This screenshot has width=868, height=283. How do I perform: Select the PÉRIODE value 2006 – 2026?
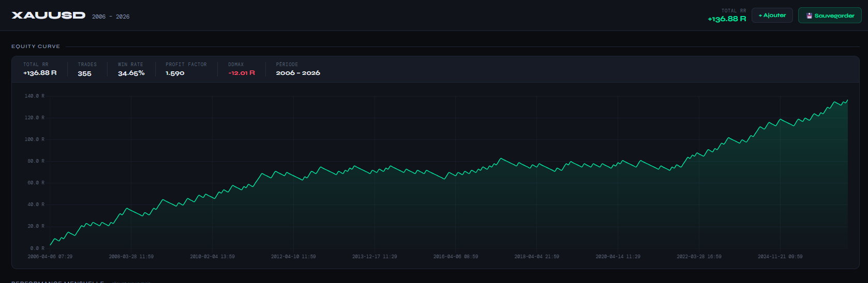(x=298, y=73)
